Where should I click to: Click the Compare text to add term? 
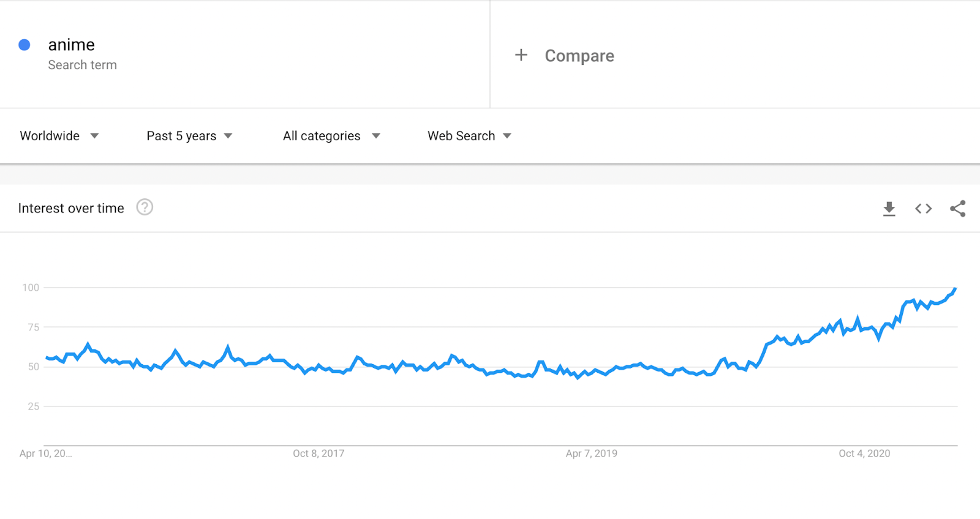pyautogui.click(x=579, y=56)
